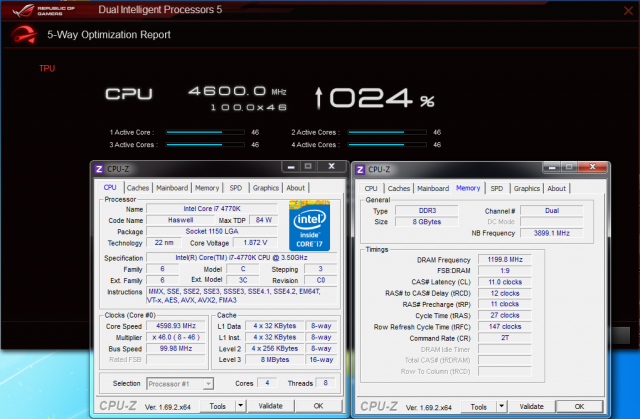Click the CAS# Latency value 11.0 clocks
Screen dimensions: 640x419
point(505,282)
